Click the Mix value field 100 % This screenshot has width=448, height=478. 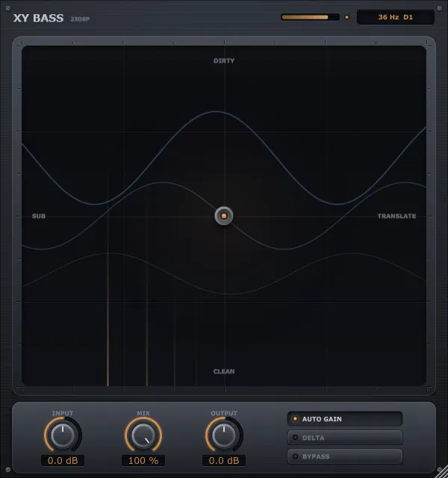coord(143,460)
